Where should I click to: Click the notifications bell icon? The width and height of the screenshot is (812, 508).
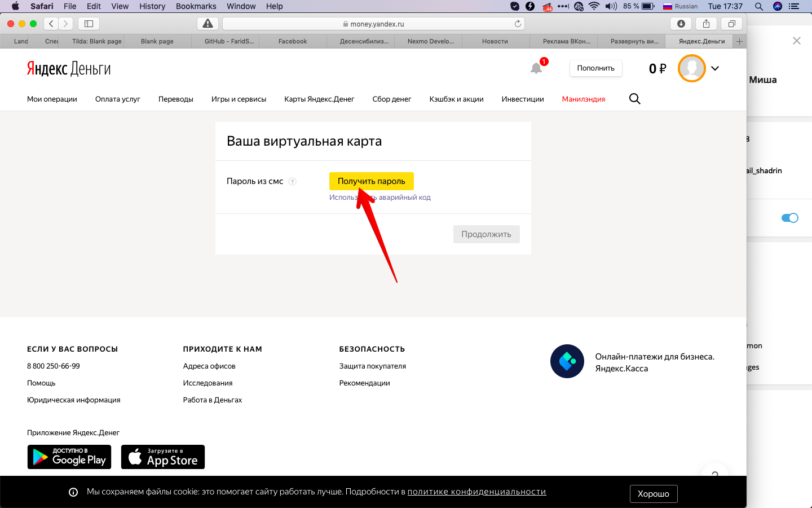click(x=536, y=68)
